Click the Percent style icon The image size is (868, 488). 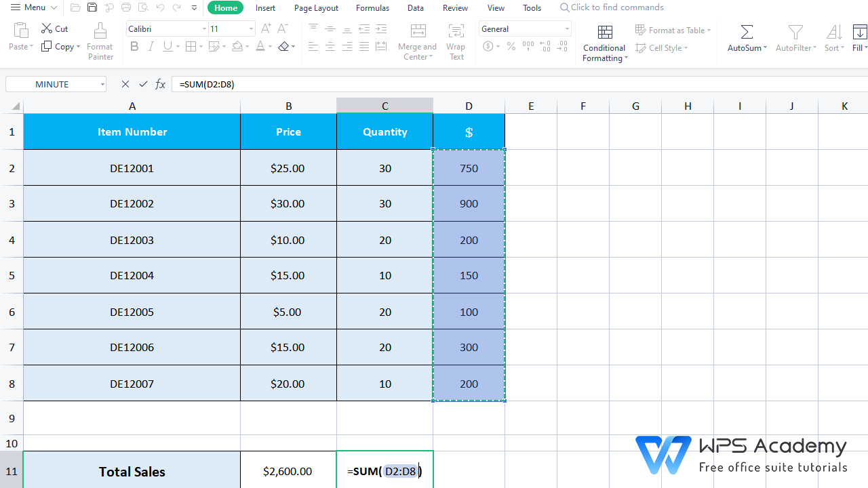tap(511, 46)
